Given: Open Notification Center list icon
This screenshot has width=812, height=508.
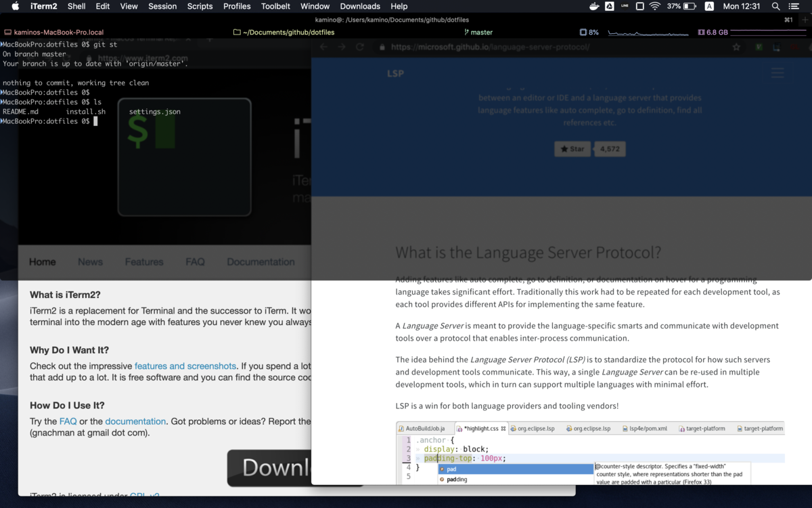Looking at the screenshot, I should point(793,6).
